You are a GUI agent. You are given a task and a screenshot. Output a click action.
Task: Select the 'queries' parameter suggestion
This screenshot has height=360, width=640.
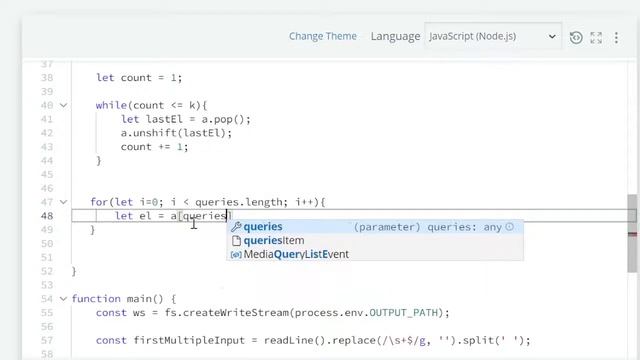[375, 227]
